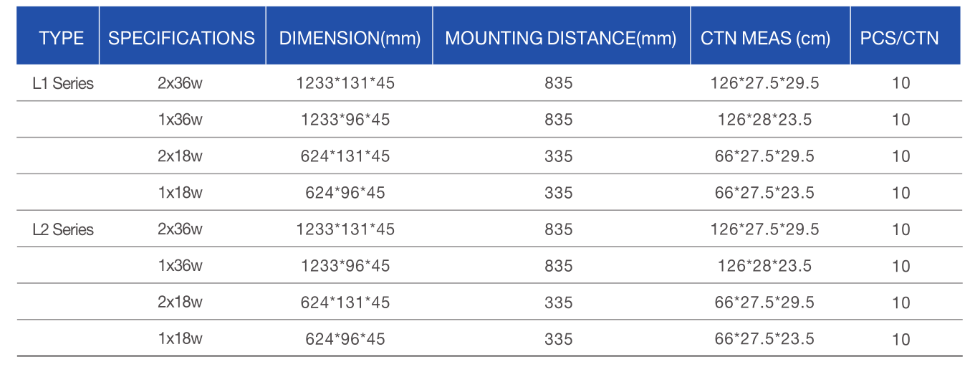This screenshot has height=367, width=980.
Task: Click the first 126*28*23.5 carton measurement
Action: point(765,120)
